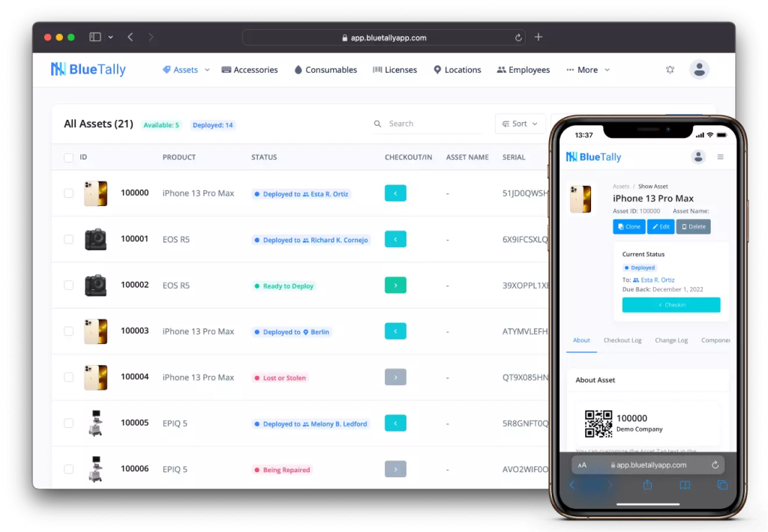This screenshot has width=768, height=532.
Task: Check in asset 100001 with teal arrow button
Action: 395,239
